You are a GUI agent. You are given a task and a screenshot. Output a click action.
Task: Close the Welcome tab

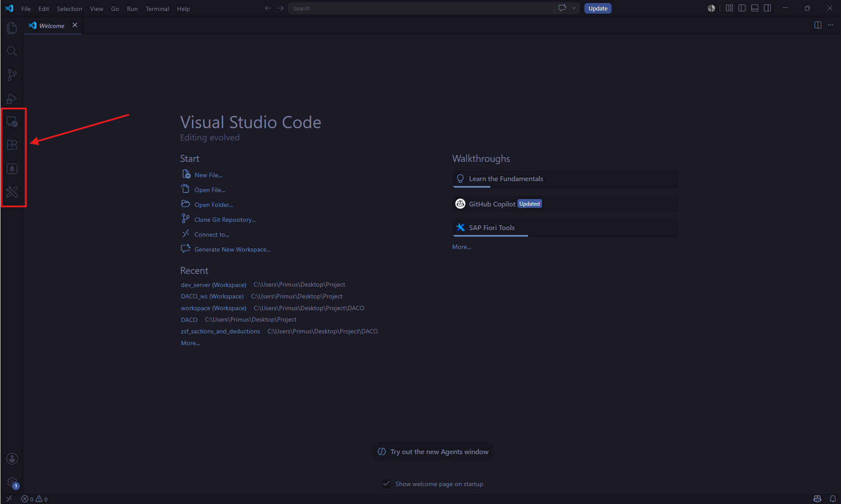tap(75, 25)
